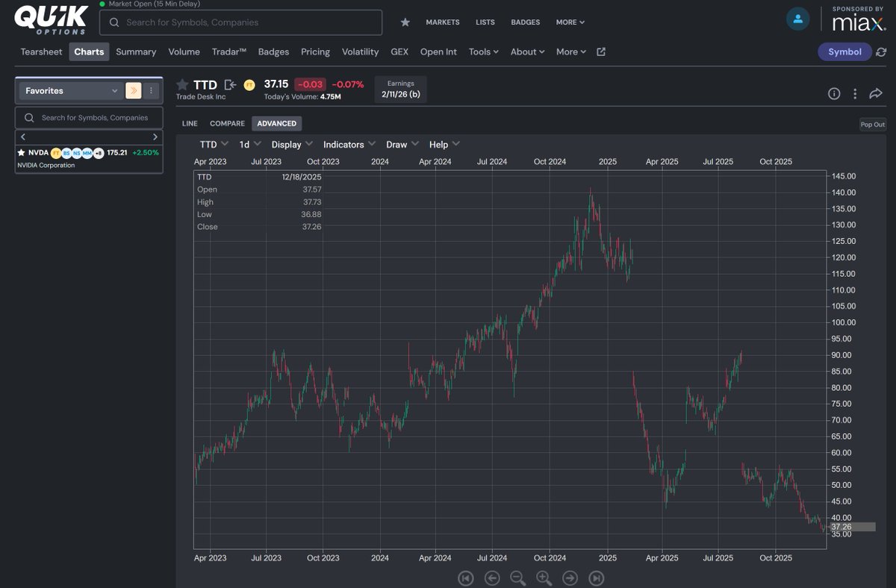Open the Open Int tab
This screenshot has height=588, width=896.
click(x=438, y=51)
